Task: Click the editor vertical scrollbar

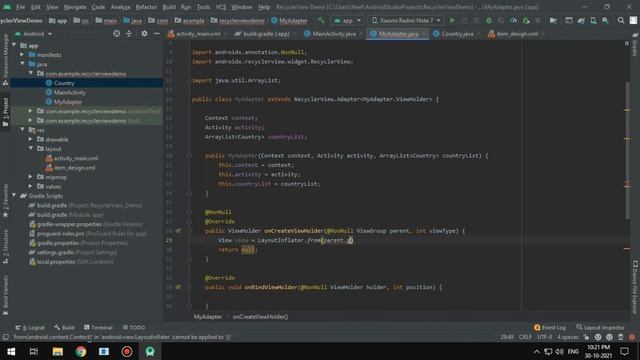Action: point(627,151)
